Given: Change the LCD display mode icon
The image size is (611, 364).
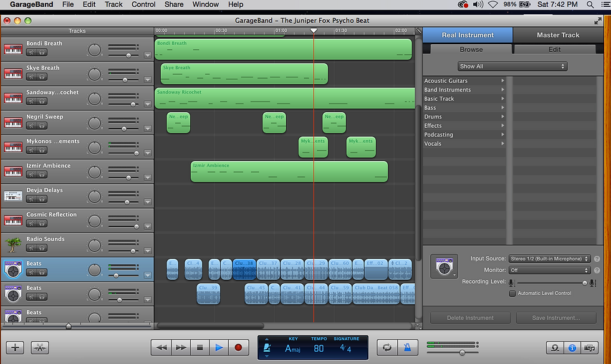Looking at the screenshot, I should pyautogui.click(x=267, y=347).
